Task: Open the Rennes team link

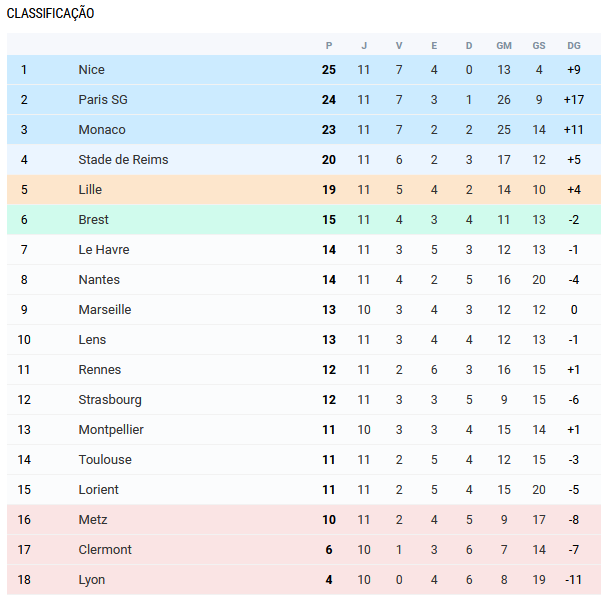Action: tap(100, 370)
